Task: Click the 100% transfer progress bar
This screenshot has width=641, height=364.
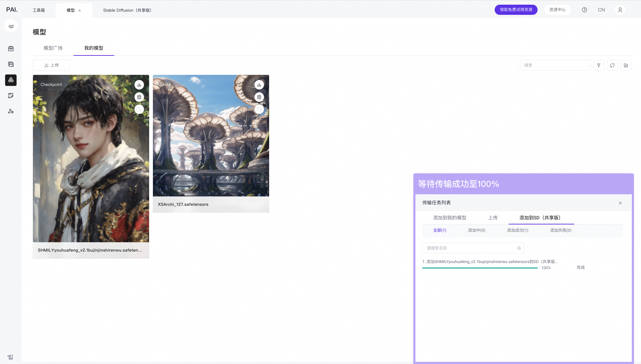Action: [480, 268]
